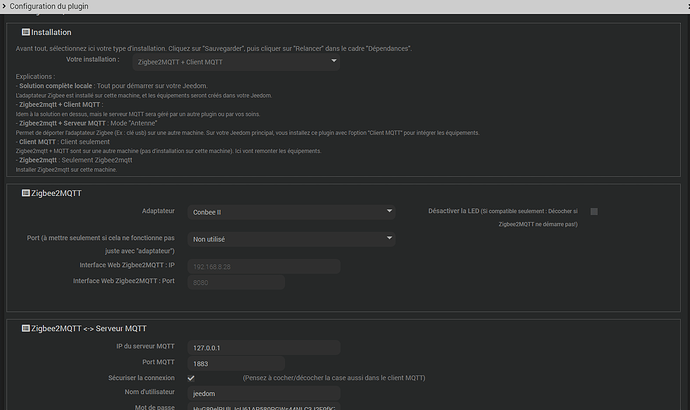Click the Zigbee2MQTT Serveur MQTT section icon
The image size is (690, 410).
25,328
